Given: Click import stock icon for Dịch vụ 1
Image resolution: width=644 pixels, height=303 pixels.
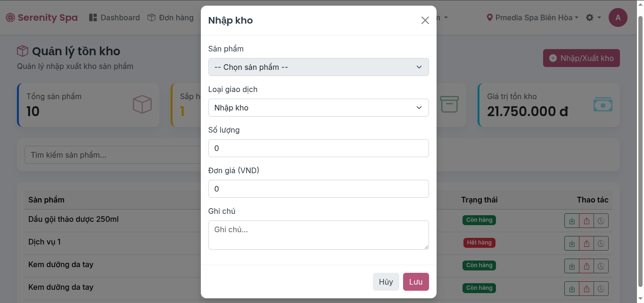Looking at the screenshot, I should [572, 244].
